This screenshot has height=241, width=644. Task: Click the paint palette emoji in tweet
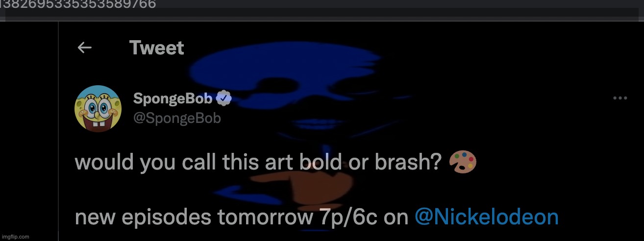pyautogui.click(x=463, y=163)
